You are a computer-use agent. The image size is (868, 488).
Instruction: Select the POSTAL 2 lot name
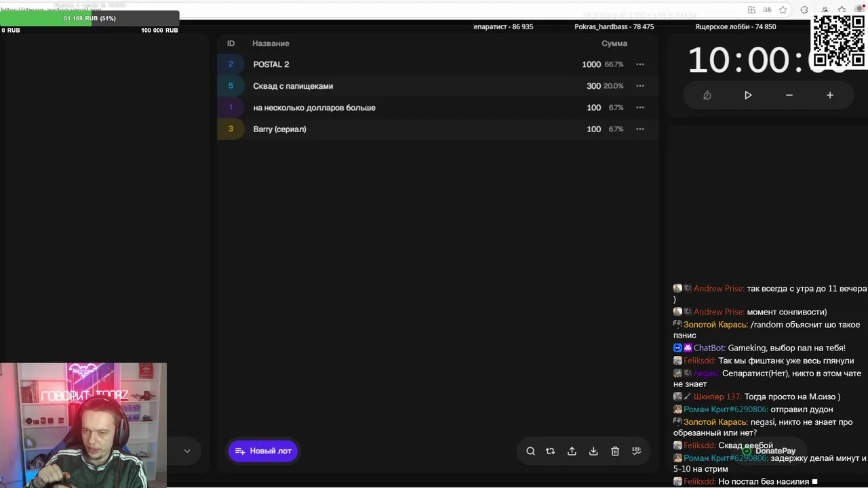point(271,64)
